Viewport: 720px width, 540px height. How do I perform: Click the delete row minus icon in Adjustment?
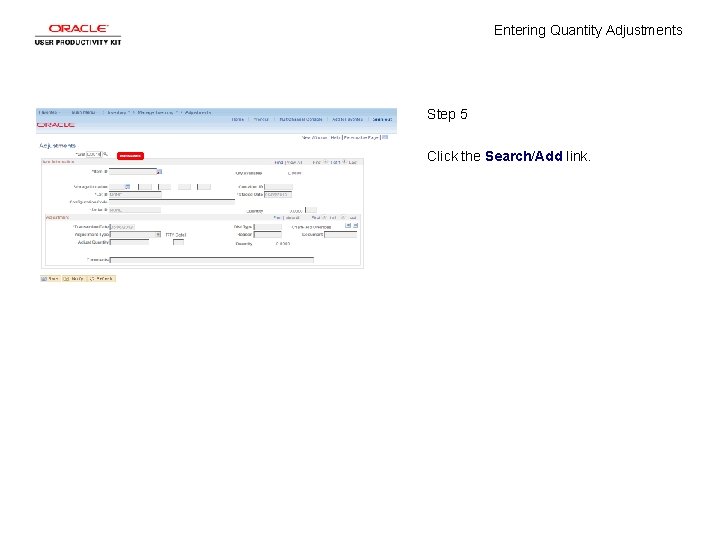tap(355, 225)
